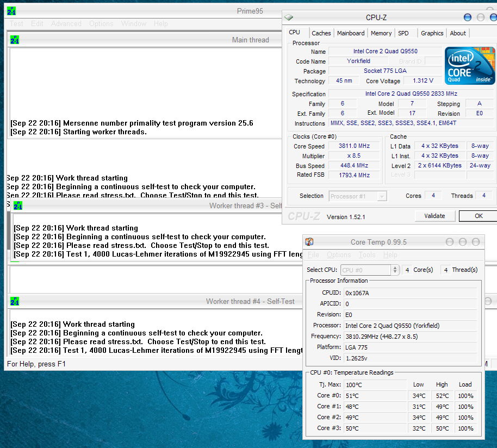Image resolution: width=497 pixels, height=448 pixels.
Task: Click the 'Main thread' window title bar
Action: pyautogui.click(x=145, y=40)
